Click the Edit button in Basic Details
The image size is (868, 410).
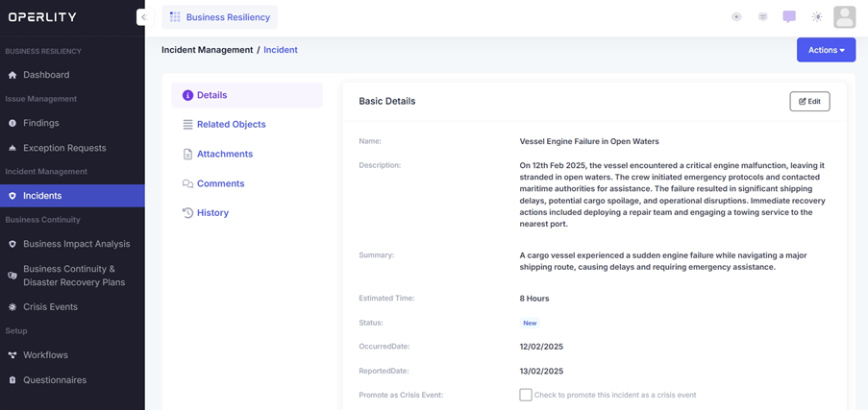809,101
